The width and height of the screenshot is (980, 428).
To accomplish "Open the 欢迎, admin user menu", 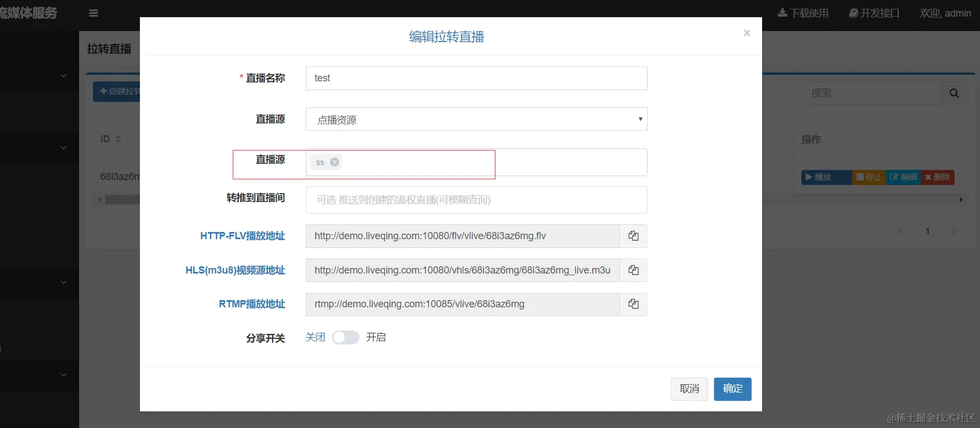I will [x=946, y=13].
